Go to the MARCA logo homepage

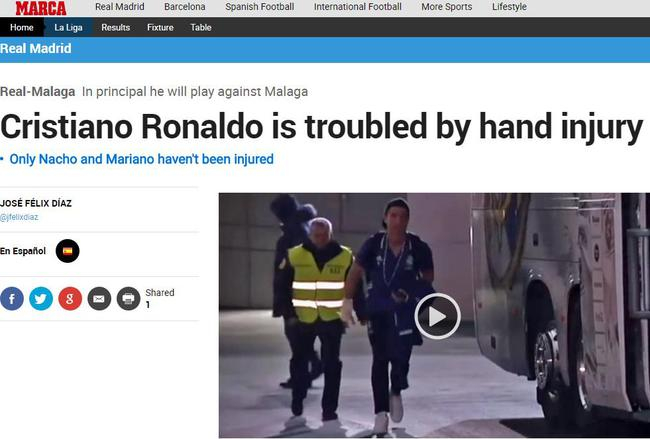click(41, 8)
